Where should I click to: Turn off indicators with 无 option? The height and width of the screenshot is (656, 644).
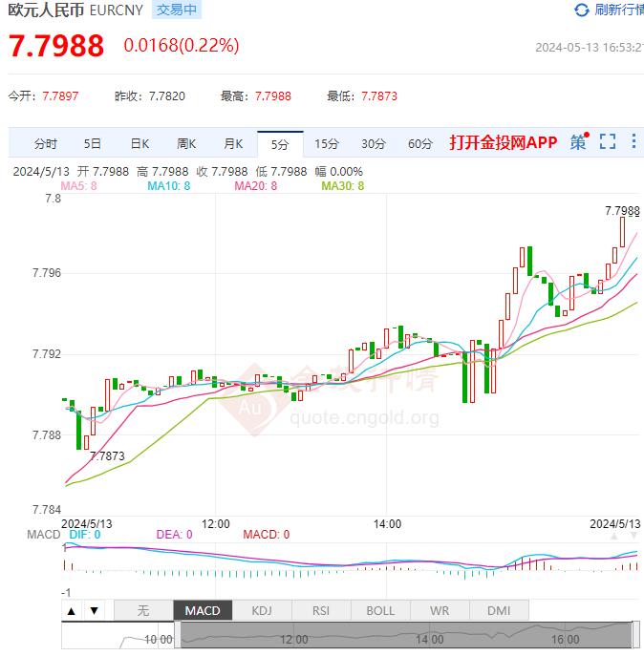[x=143, y=610]
